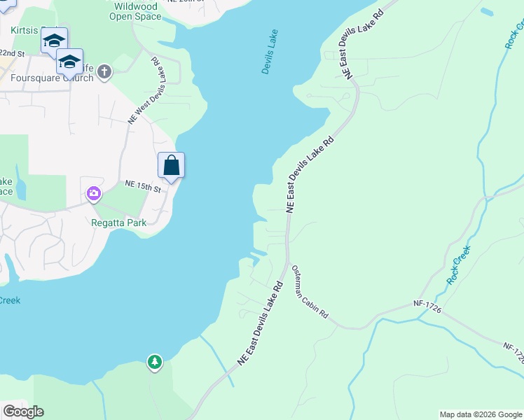Open the Google logo link
Image resolution: width=524 pixels, height=420 pixels.
23,412
